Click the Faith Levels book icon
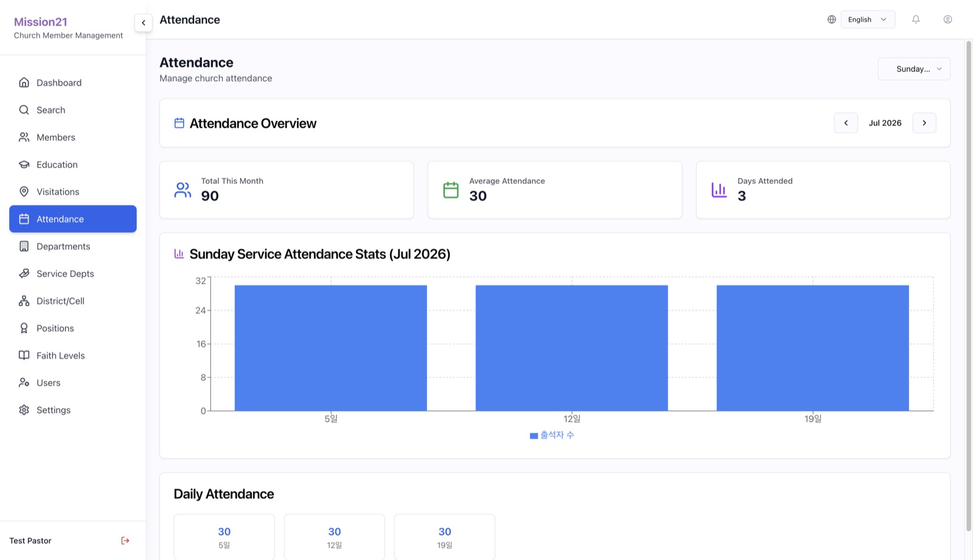973x560 pixels. [24, 356]
